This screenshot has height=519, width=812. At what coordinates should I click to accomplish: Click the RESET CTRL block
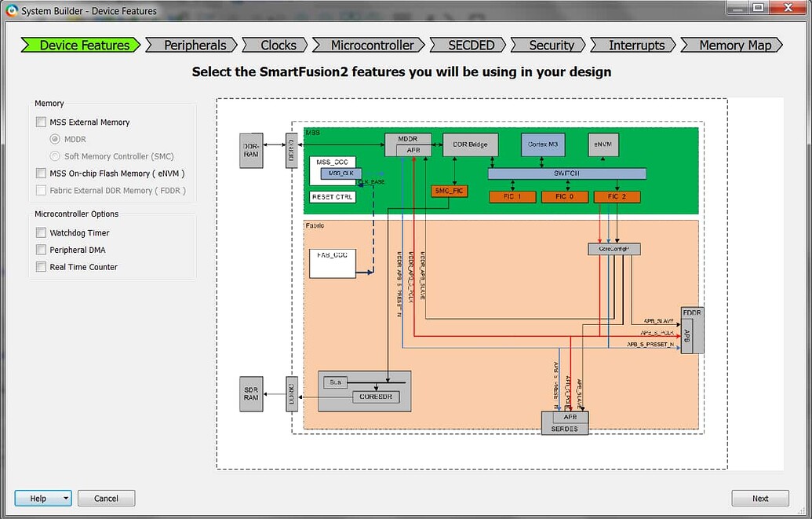pyautogui.click(x=333, y=197)
